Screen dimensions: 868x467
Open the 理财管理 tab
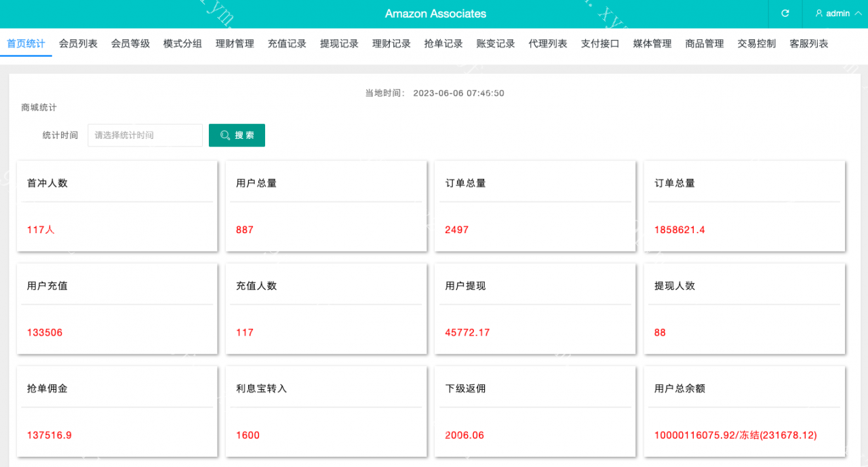(x=235, y=43)
